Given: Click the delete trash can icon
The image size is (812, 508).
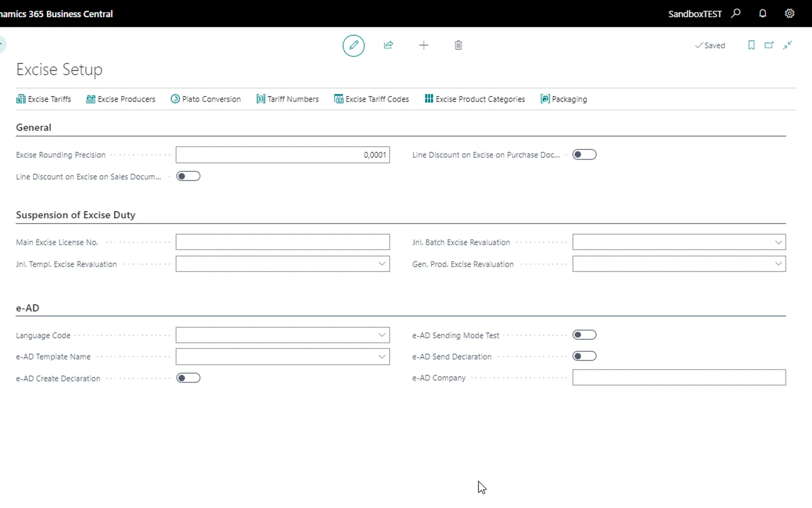Looking at the screenshot, I should tap(458, 45).
